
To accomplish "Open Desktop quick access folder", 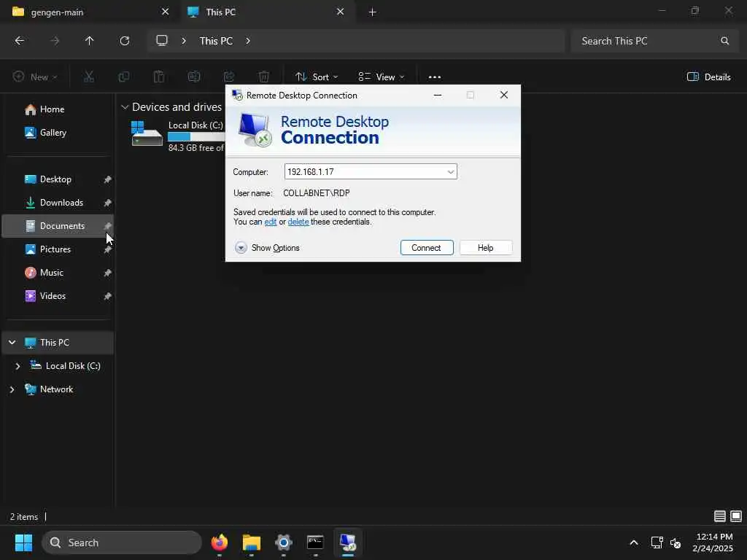I will tap(58, 179).
